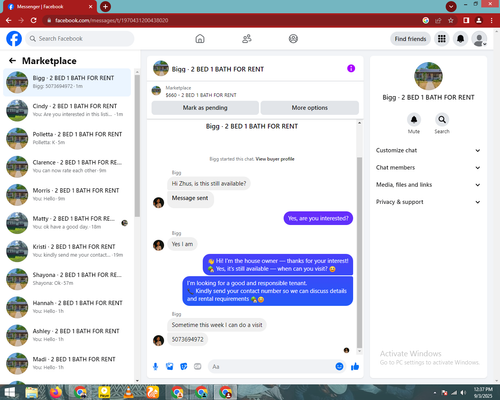Open Clarence conversation in chat list
500x400 pixels.
(67, 167)
